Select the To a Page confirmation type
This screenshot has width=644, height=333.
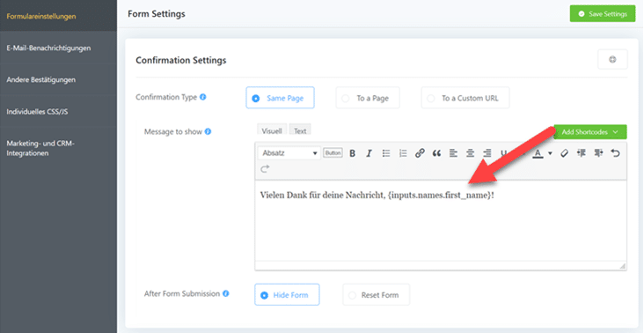(x=368, y=98)
